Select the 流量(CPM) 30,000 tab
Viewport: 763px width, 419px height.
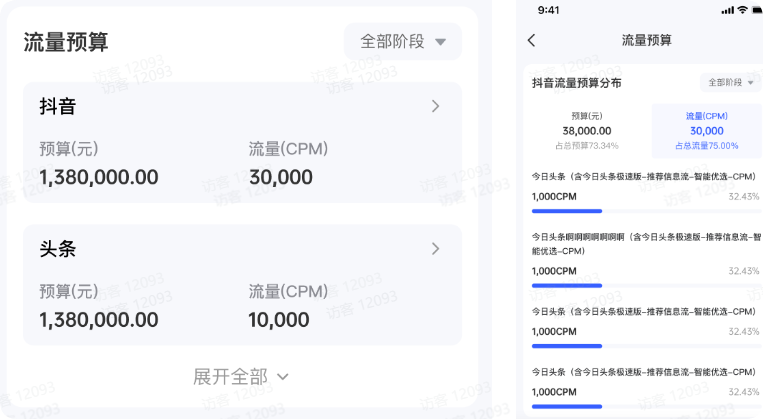click(707, 130)
